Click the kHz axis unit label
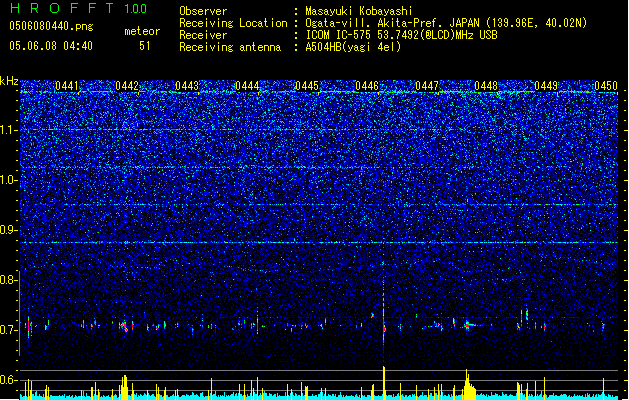This screenshot has width=629, height=400. pos(9,81)
